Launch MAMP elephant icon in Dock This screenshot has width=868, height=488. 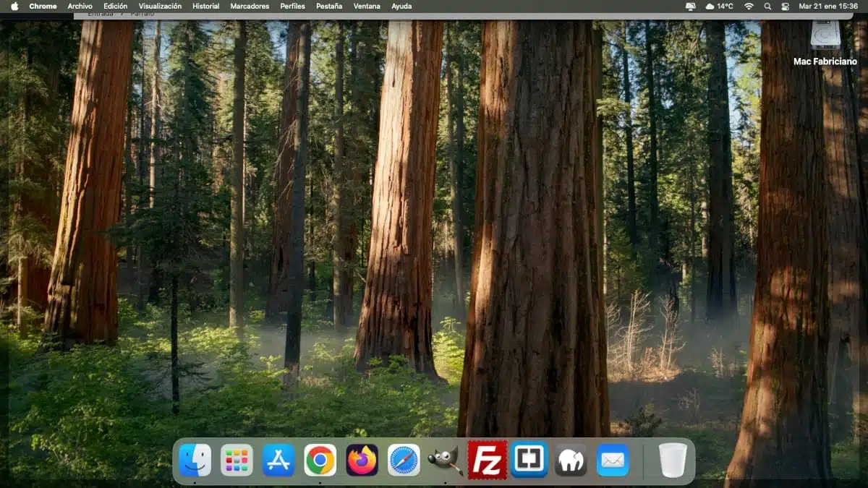click(x=571, y=460)
